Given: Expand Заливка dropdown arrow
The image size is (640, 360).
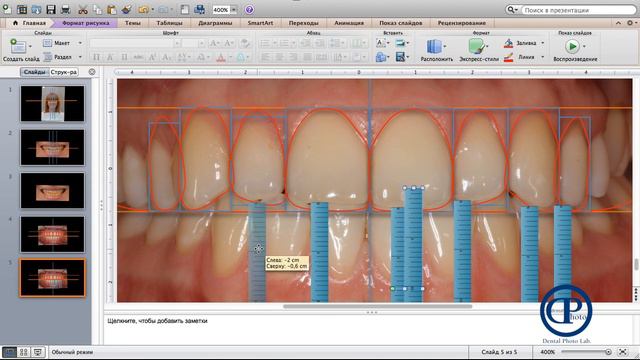Looking at the screenshot, I should [x=542, y=43].
